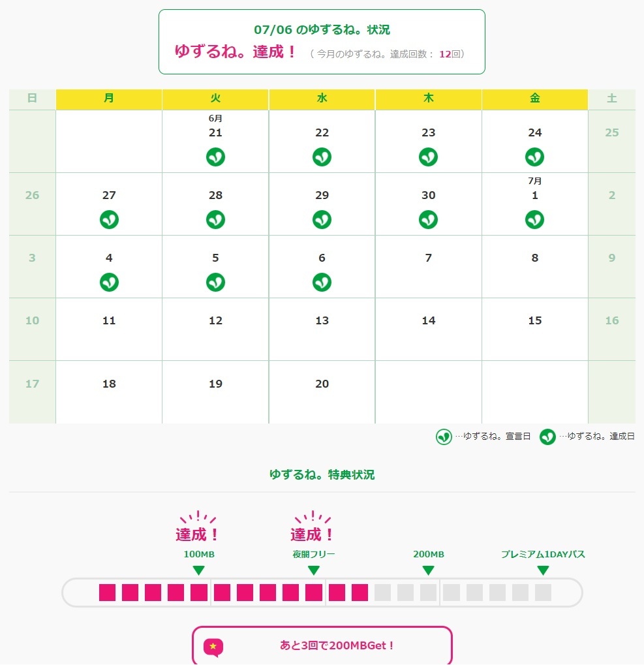The height and width of the screenshot is (665, 644).
Task: Click the achievement icon on June 21
Action: [215, 157]
